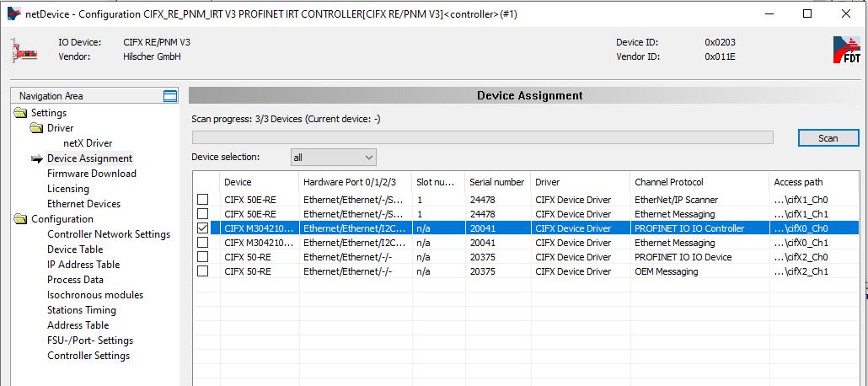Sort by Device column header
This screenshot has height=386, width=868.
[260, 182]
